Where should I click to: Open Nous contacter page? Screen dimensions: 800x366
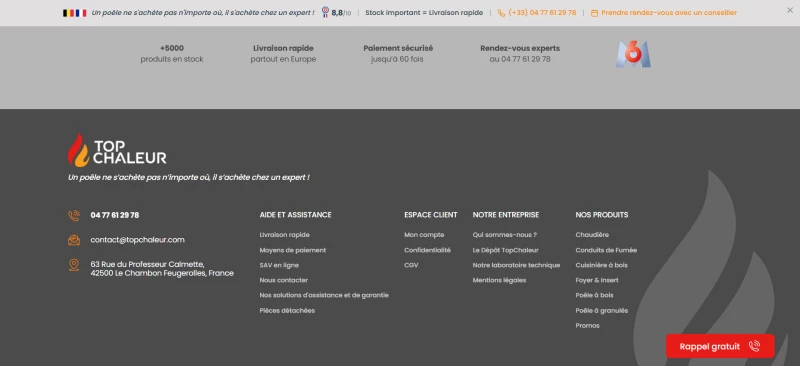pos(283,280)
